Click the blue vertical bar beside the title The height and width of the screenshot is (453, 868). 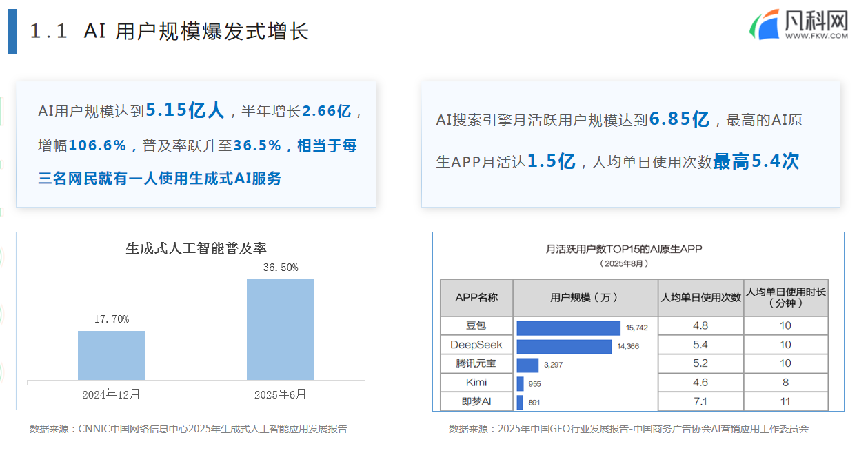(x=12, y=32)
